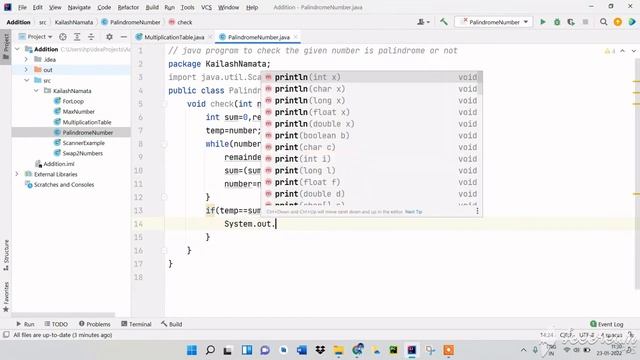The image size is (640, 360).
Task: Click the Next Tip link in popup
Action: coord(413,212)
